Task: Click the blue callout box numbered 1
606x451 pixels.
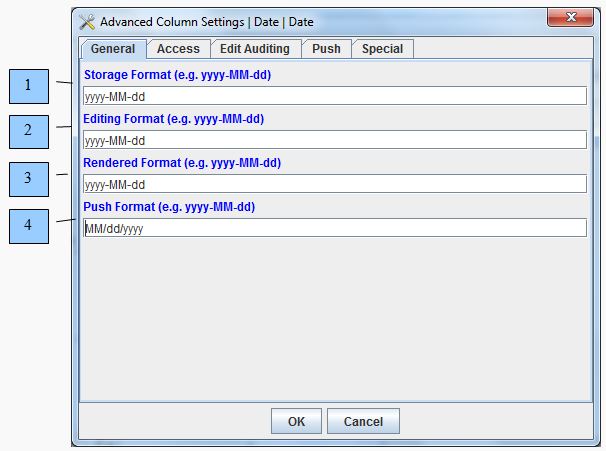Action: (x=28, y=86)
